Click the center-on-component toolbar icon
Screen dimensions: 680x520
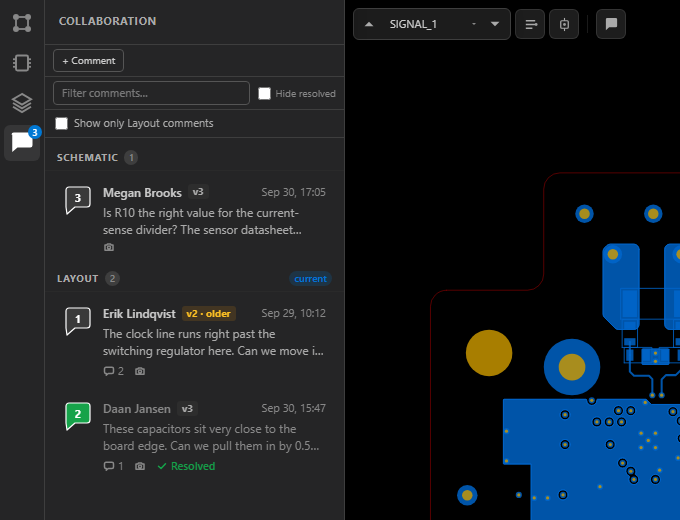[x=564, y=24]
